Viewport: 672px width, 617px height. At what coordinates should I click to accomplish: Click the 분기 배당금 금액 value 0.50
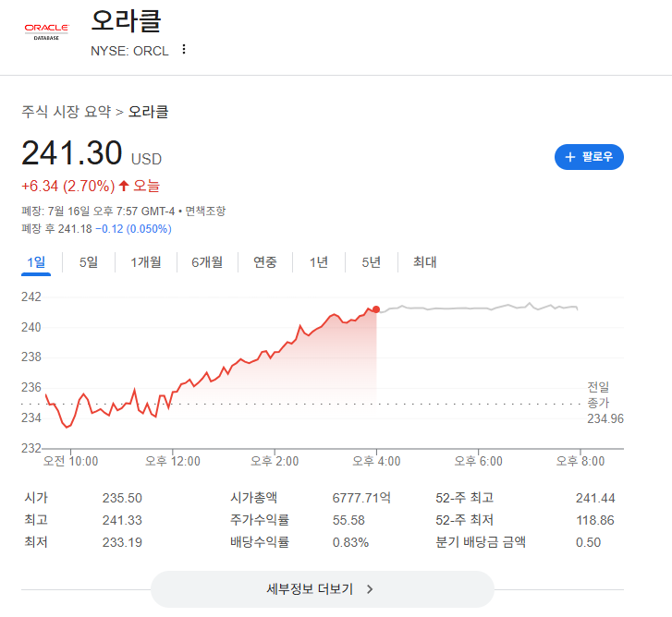pos(588,542)
